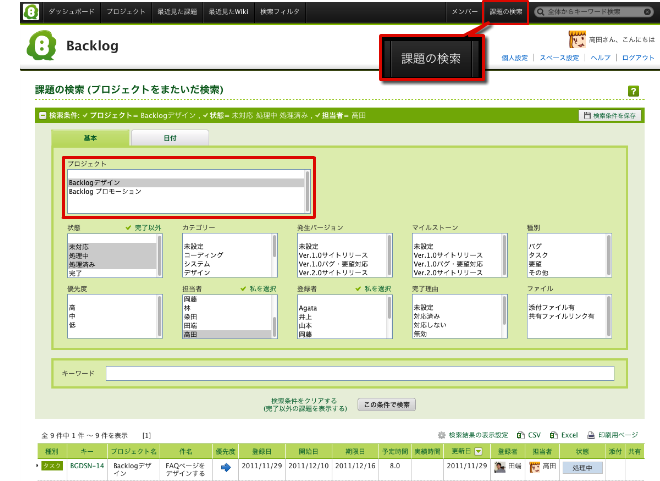Click assignee 高田 avatar in result row

pos(535,467)
